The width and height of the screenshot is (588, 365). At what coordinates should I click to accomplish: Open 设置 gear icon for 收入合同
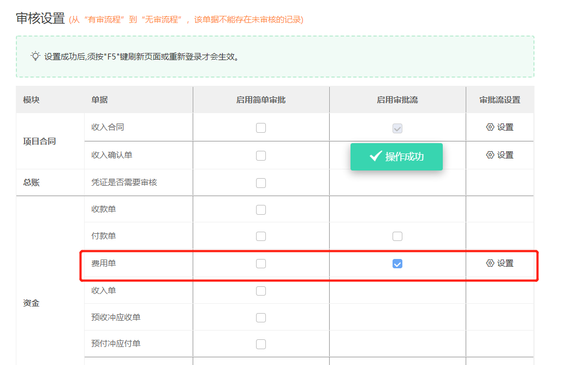tap(491, 127)
